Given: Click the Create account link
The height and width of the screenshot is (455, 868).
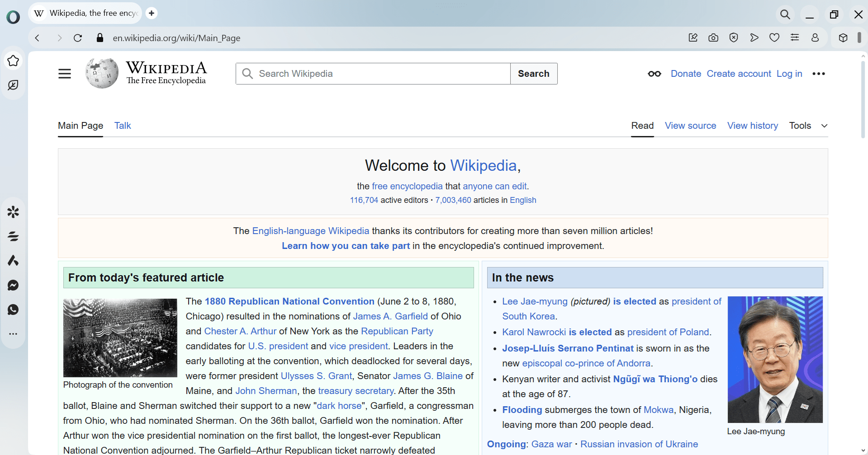Looking at the screenshot, I should point(739,74).
